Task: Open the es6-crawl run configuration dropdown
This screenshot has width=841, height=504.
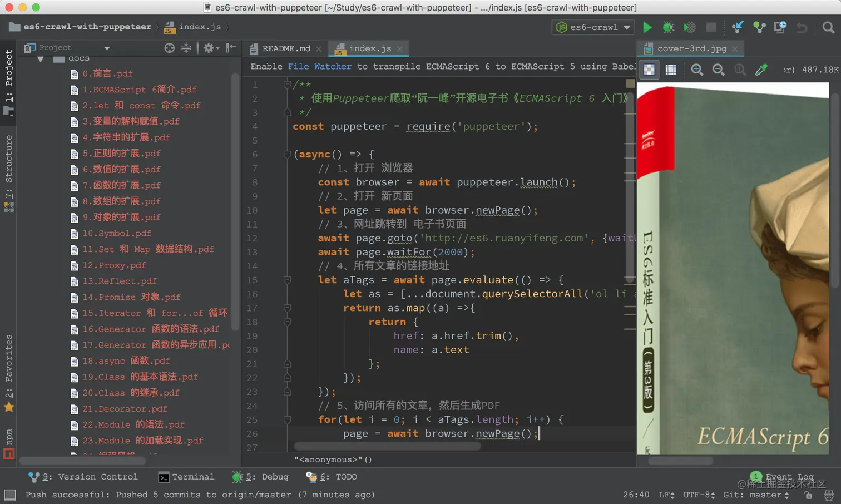Action: [593, 27]
